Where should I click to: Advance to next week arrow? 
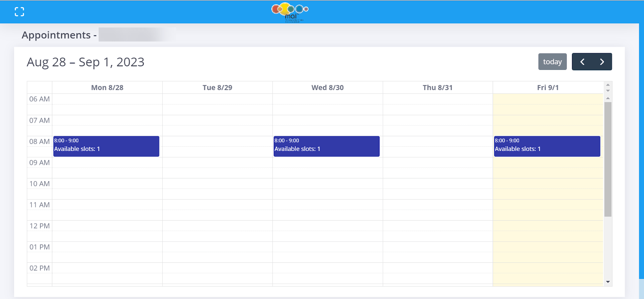(x=602, y=62)
